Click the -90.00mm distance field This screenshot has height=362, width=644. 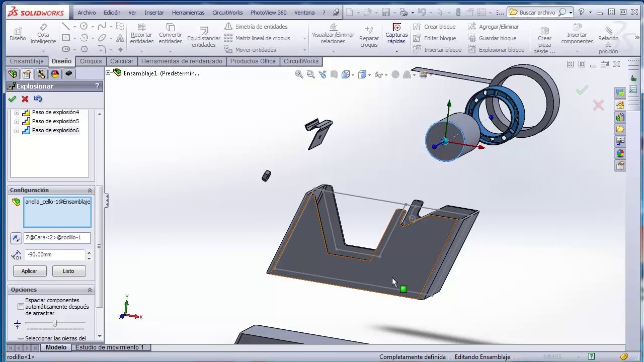click(55, 255)
